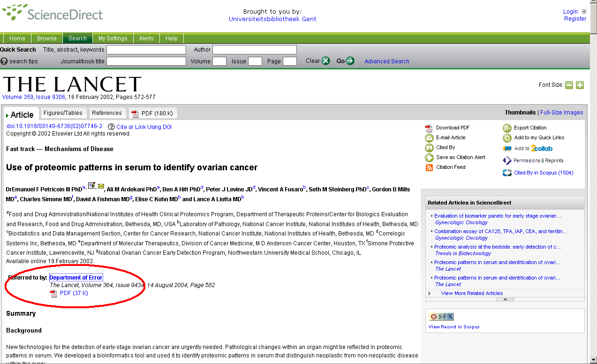This screenshot has width=597, height=364.
Task: Click the 2collab logo
Action: coord(542,148)
